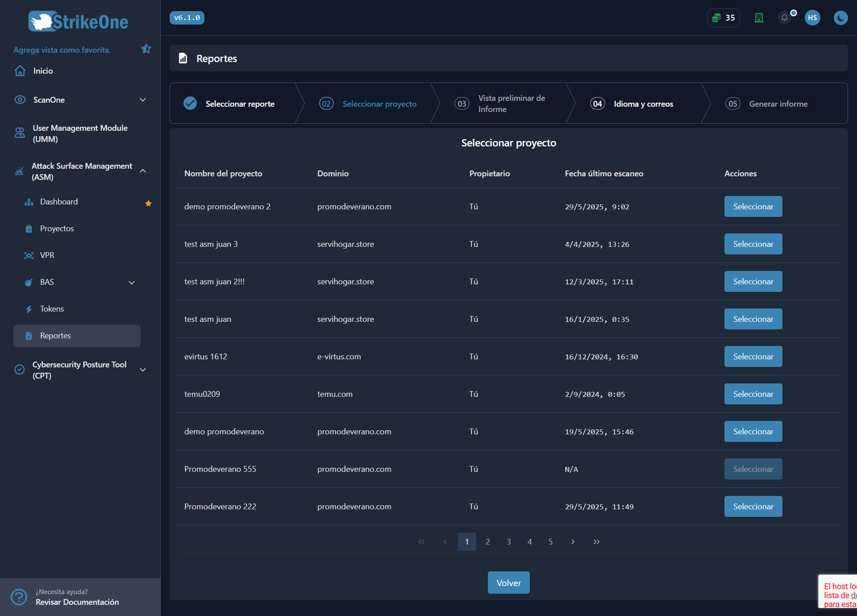Expand the Cybersecurity Posture Tool chevron
The height and width of the screenshot is (616, 857).
(x=143, y=370)
